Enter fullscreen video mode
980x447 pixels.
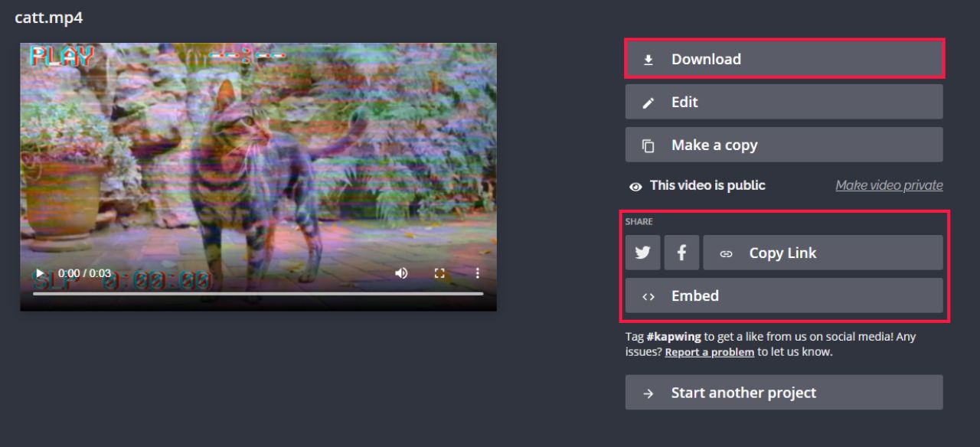(x=439, y=273)
